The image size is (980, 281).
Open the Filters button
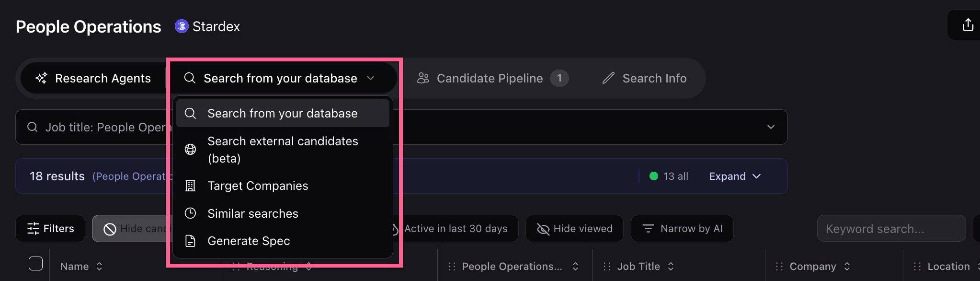(50, 229)
